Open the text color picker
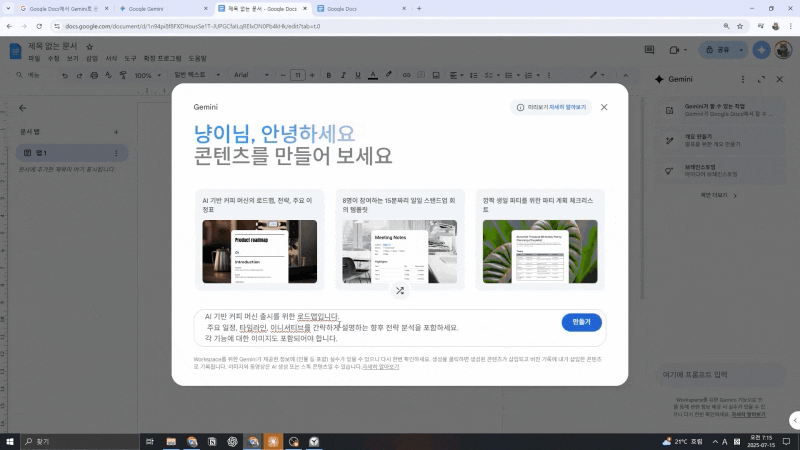 click(373, 76)
